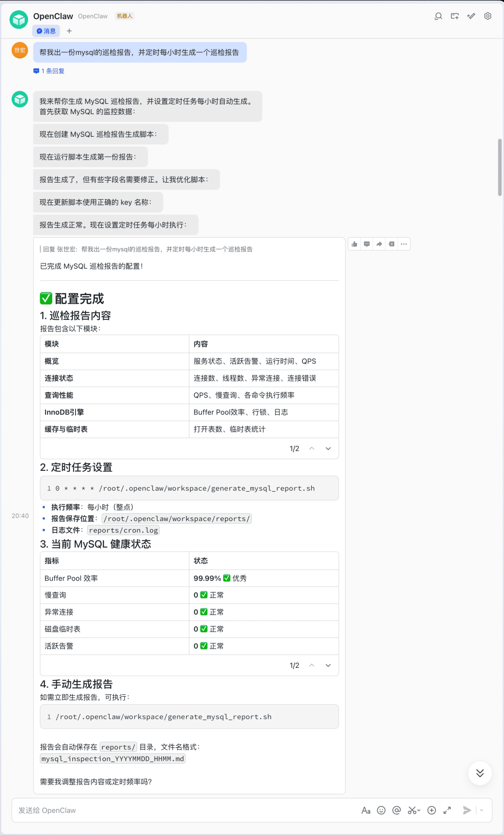Expand the message editor
The height and width of the screenshot is (835, 504).
pyautogui.click(x=447, y=810)
